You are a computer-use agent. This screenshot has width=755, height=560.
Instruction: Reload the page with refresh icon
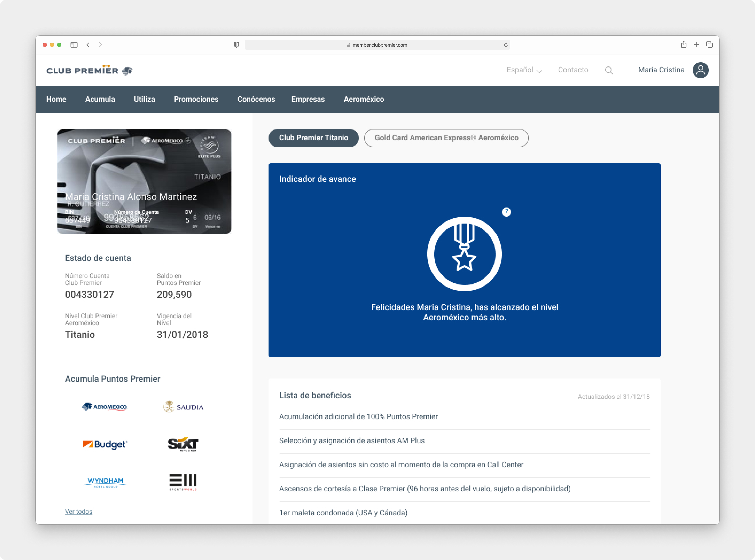point(506,45)
